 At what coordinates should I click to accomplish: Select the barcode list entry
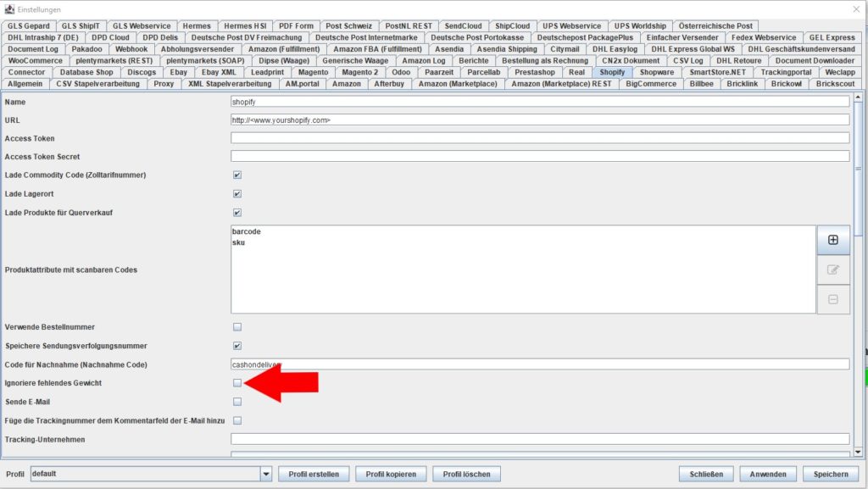[x=247, y=231]
